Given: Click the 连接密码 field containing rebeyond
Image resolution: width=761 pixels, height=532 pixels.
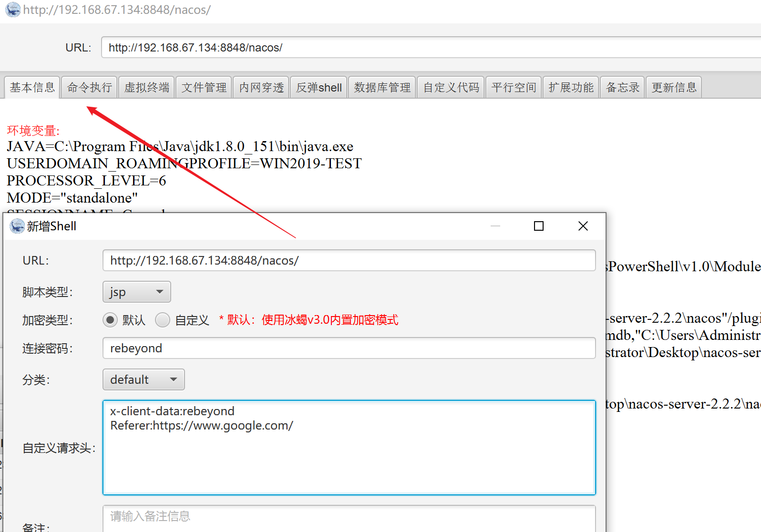Looking at the screenshot, I should pyautogui.click(x=349, y=348).
